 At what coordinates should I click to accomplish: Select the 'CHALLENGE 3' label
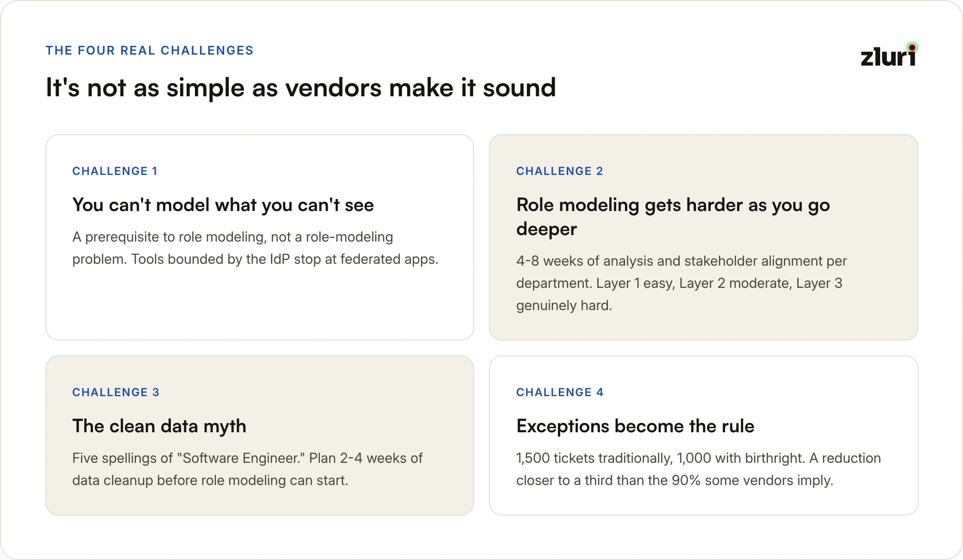click(x=116, y=392)
